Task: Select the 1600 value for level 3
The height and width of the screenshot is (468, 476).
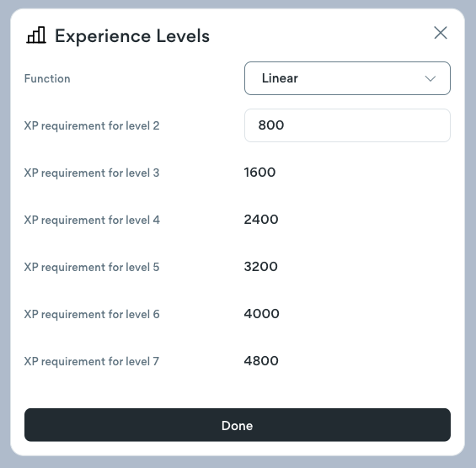Action: click(x=259, y=173)
